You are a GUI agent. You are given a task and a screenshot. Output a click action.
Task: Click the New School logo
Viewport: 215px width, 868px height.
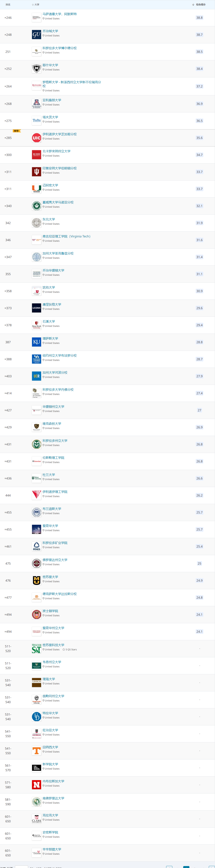[36, 768]
